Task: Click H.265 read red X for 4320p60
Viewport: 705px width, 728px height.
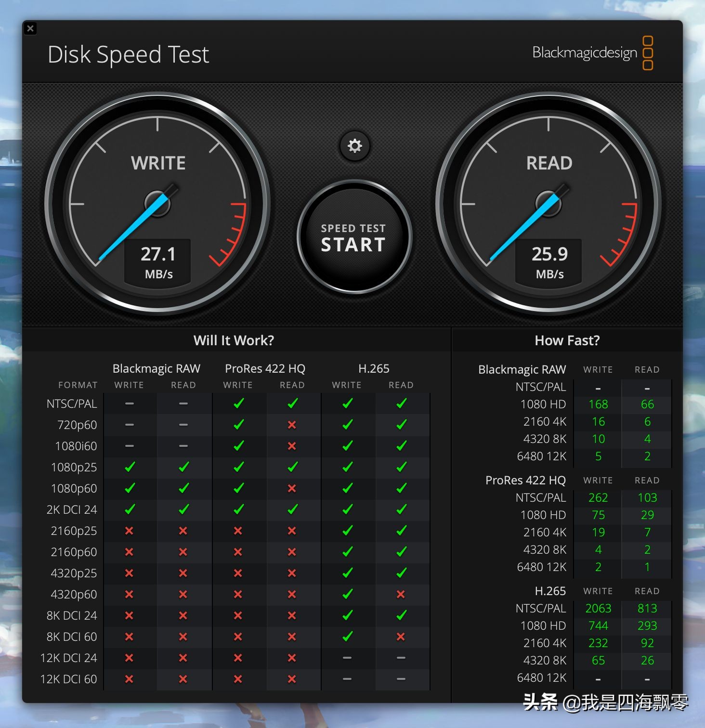Action: 401,594
